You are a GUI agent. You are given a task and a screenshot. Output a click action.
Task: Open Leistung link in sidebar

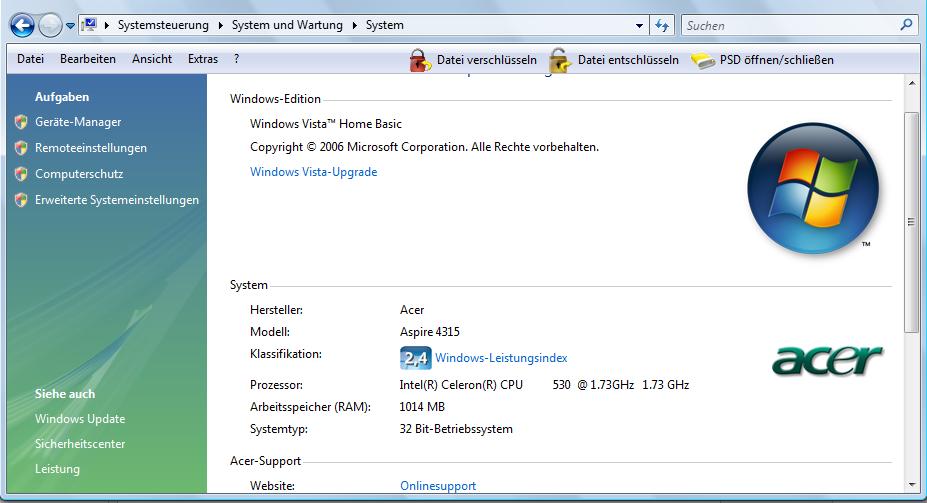(57, 469)
